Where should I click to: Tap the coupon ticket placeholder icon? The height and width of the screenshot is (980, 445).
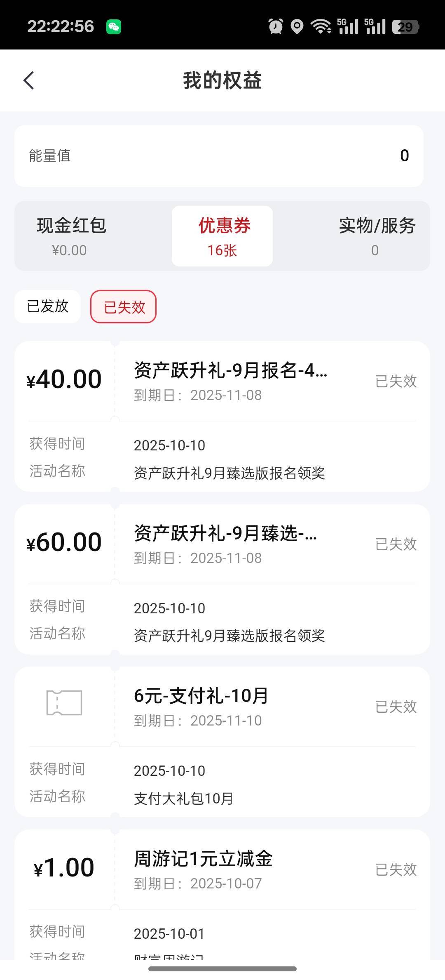tap(64, 702)
